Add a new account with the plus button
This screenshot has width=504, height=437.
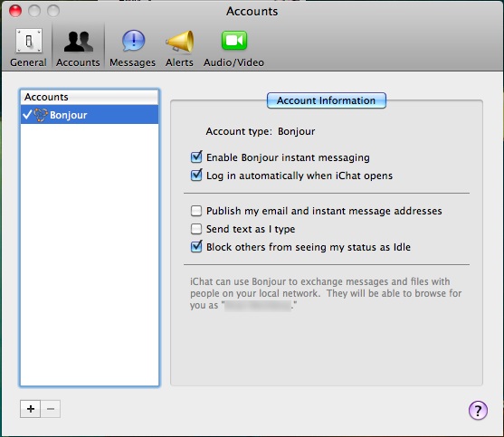coord(31,409)
